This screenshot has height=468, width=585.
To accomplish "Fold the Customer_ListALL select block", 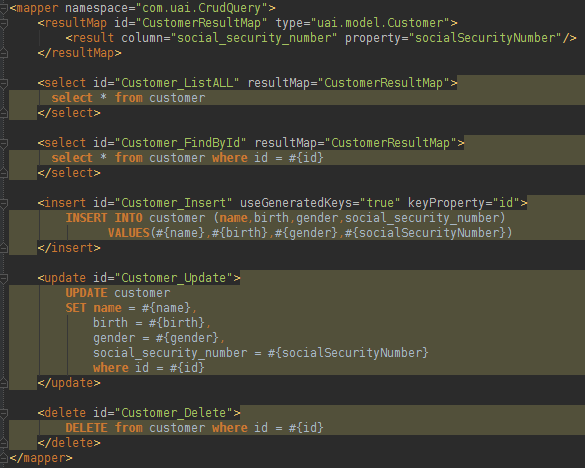I will tap(4, 83).
